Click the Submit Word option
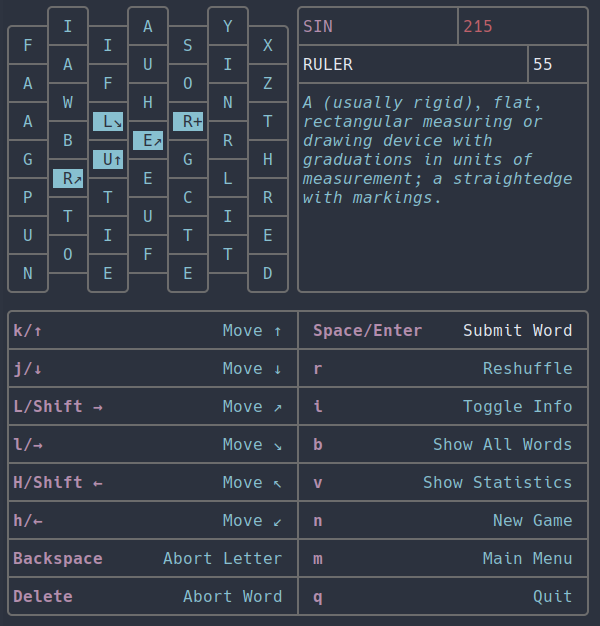This screenshot has width=600, height=626. coord(517,331)
